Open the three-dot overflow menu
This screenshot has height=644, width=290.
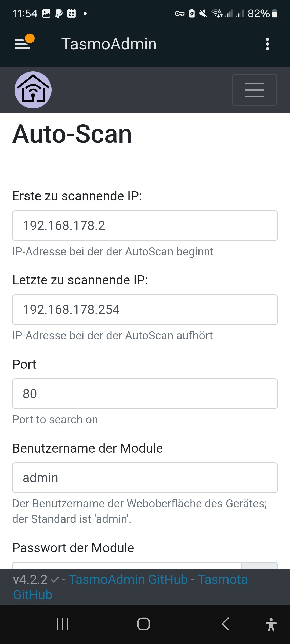267,44
